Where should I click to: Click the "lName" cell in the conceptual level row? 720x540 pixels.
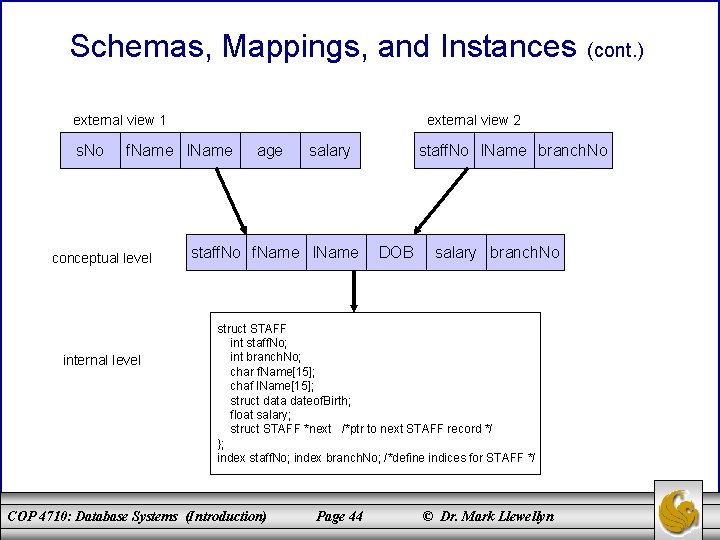pyautogui.click(x=337, y=253)
